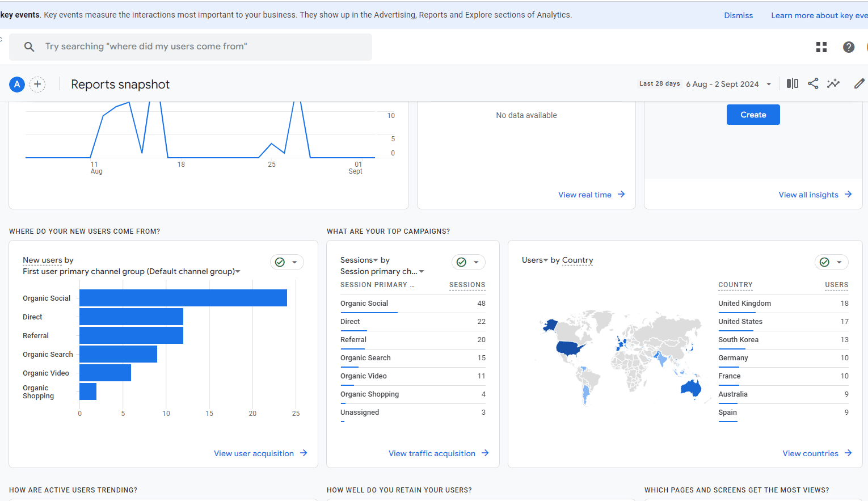Expand First user primary channel group dropdown
This screenshot has height=501, width=868.
[x=238, y=271]
